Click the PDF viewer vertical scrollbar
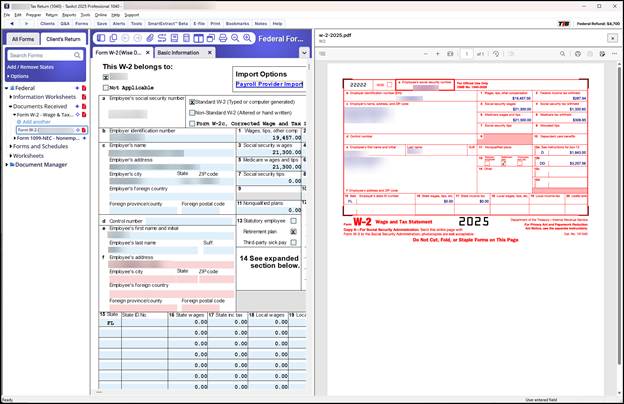This screenshot has height=404, width=624. (x=619, y=215)
